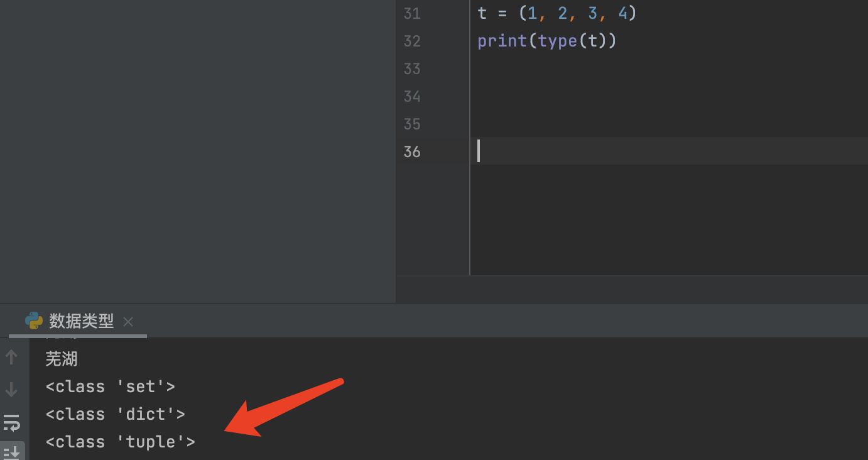
Task: Click gutter line number 34
Action: click(412, 96)
